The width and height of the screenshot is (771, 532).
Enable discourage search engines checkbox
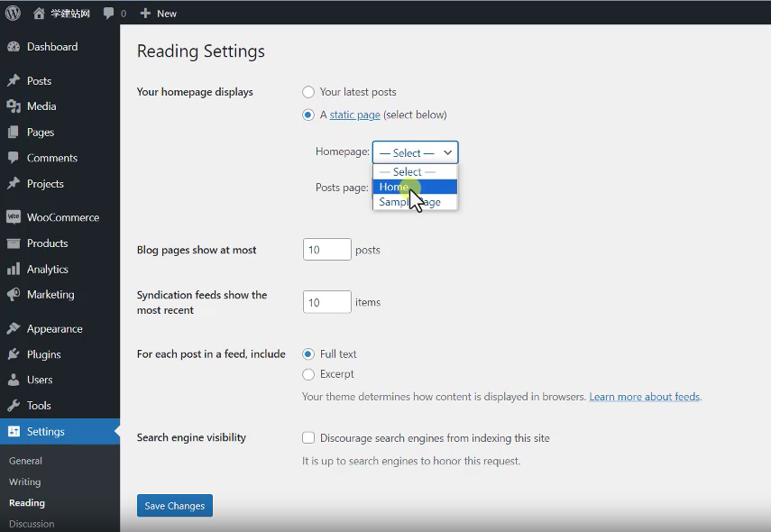[x=308, y=438]
